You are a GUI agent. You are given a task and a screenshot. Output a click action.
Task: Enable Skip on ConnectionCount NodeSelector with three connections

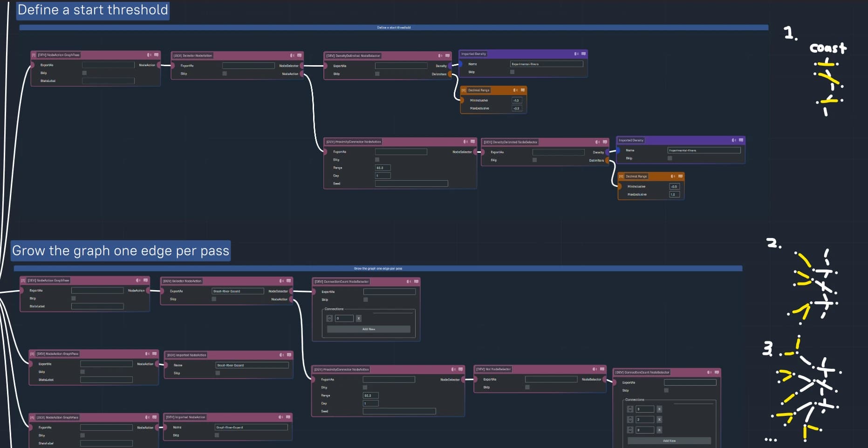(x=666, y=390)
